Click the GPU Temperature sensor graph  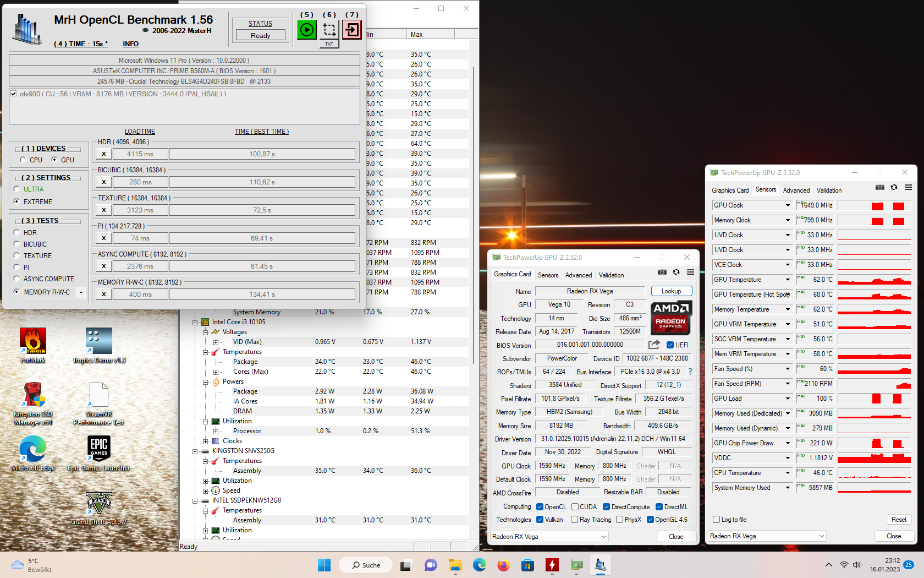tap(875, 280)
